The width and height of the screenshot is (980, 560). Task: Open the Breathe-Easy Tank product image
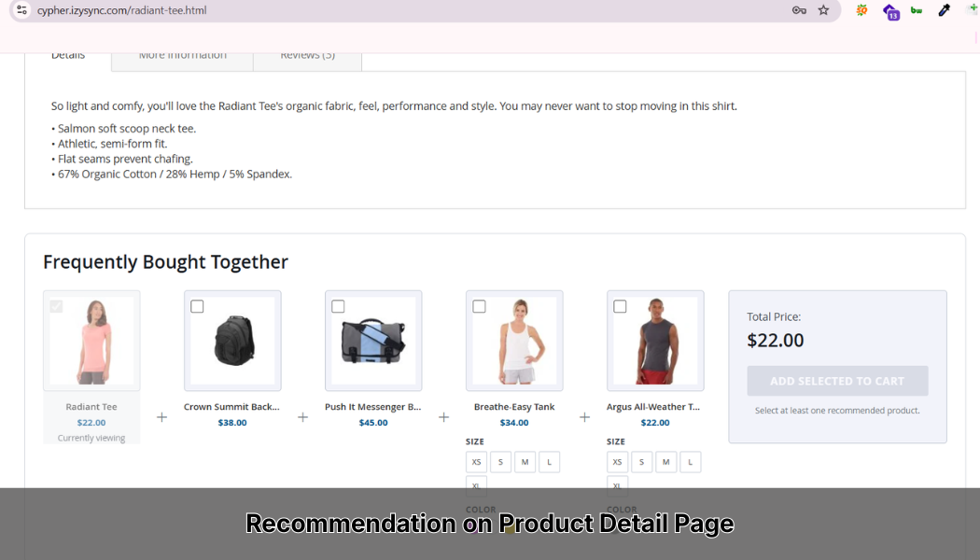pyautogui.click(x=514, y=341)
